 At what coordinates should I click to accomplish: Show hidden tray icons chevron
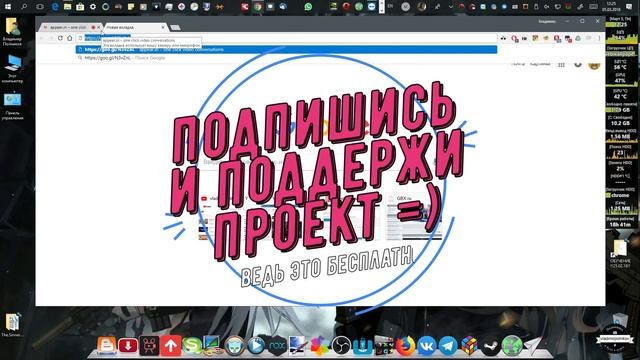click(451, 7)
